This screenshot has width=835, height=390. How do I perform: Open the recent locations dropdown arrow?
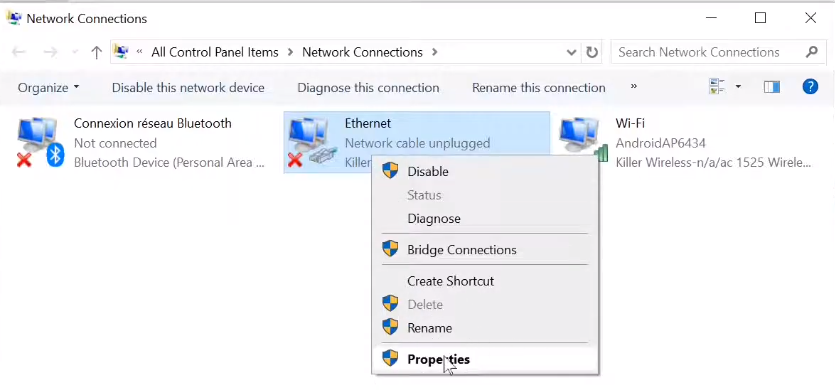click(75, 52)
